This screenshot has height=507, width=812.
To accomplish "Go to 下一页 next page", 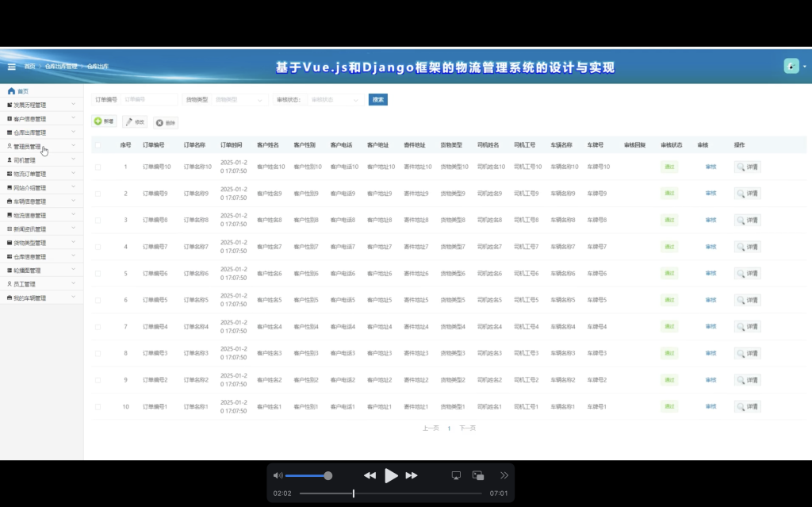I will pos(467,428).
